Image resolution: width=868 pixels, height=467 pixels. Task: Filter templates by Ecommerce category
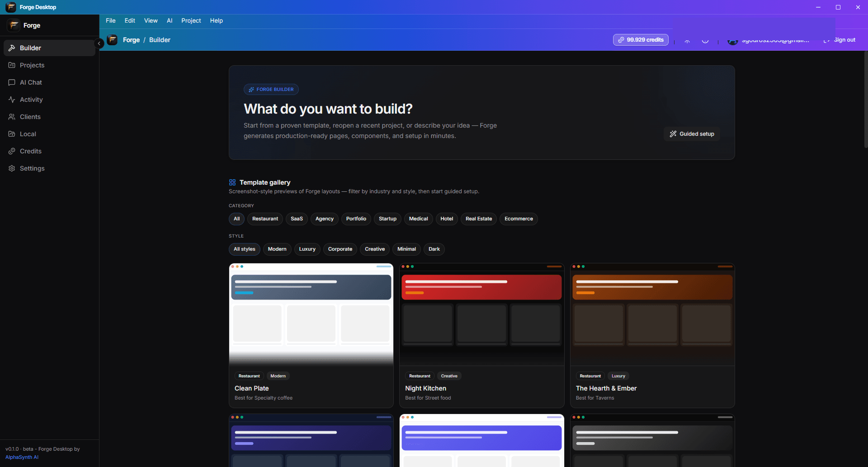pyautogui.click(x=519, y=219)
